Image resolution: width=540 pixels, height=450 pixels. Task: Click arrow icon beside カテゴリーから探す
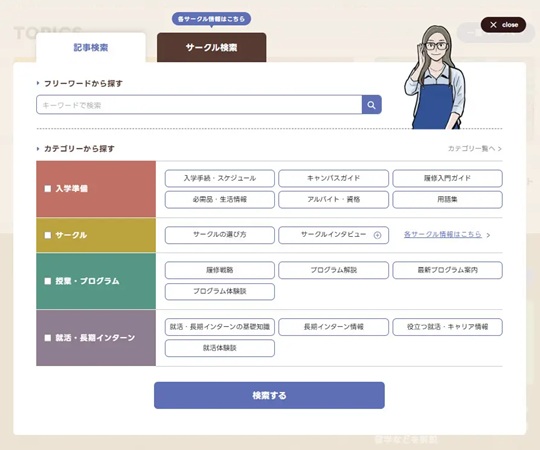pos(38,149)
